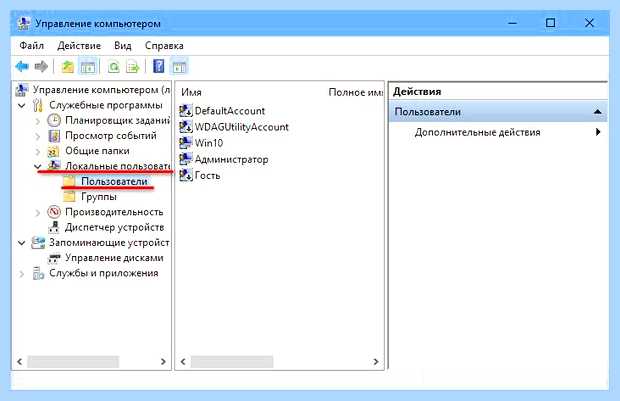This screenshot has width=620, height=401.
Task: Click the Общие папки icon
Action: point(54,151)
